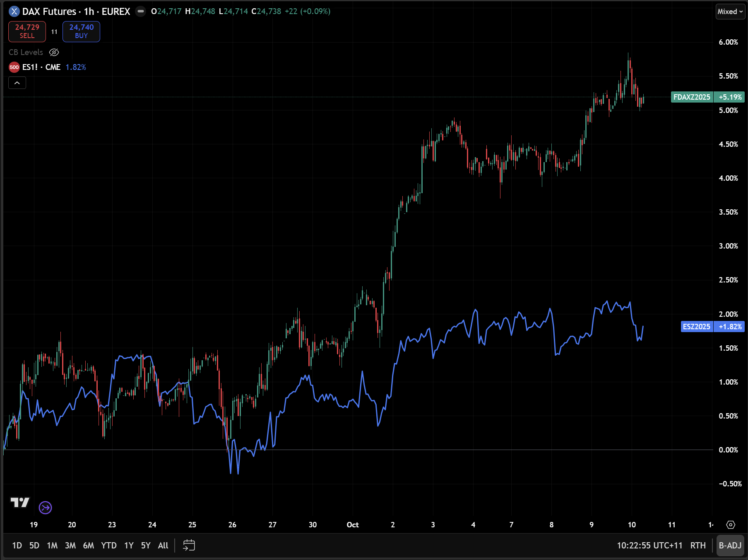
Task: Click the spread value 11 between Sell and Buy
Action: (x=54, y=32)
